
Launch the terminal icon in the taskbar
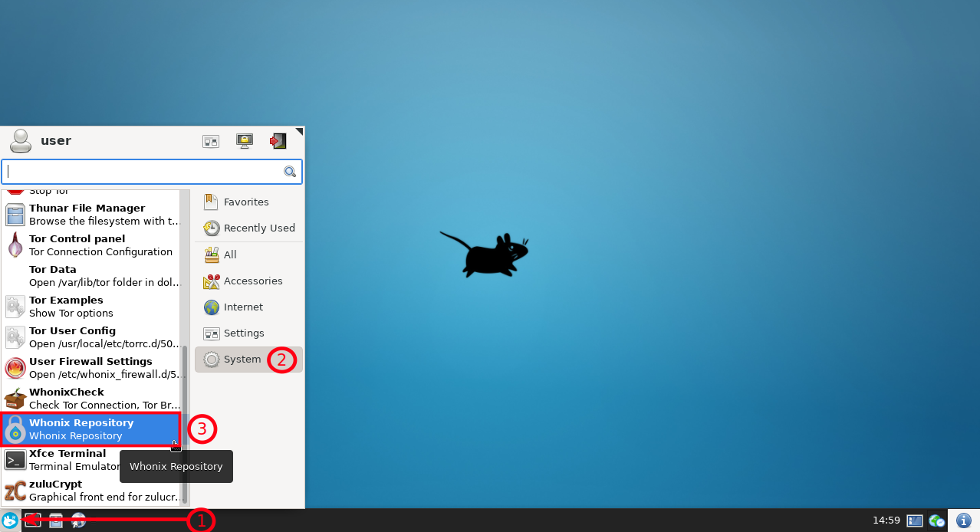coord(33,521)
